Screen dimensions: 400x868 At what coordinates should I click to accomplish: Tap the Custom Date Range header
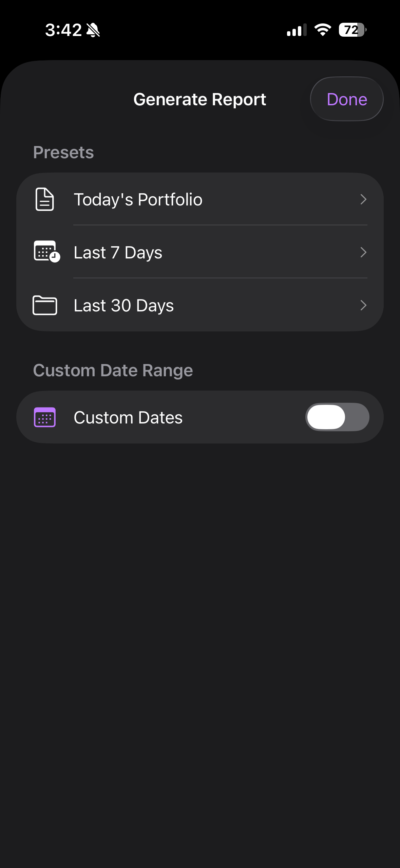tap(113, 370)
